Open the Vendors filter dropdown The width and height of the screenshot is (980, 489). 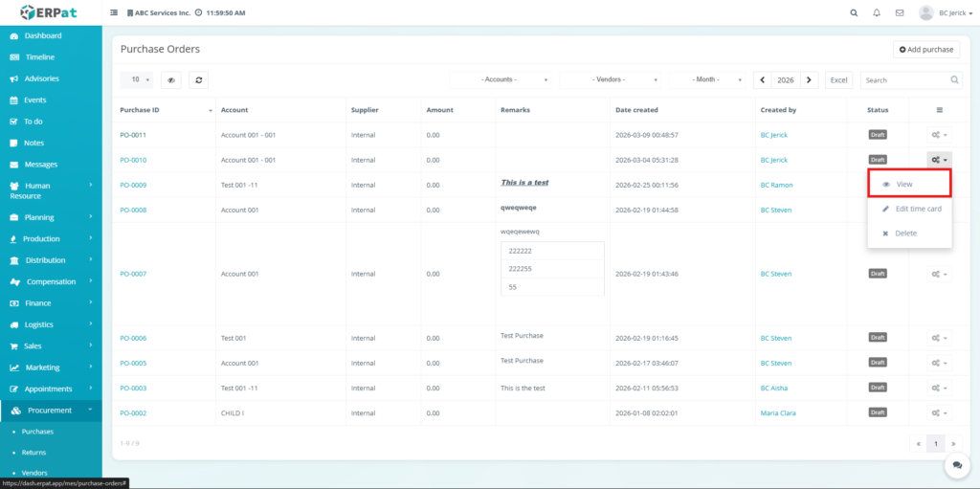coord(612,80)
